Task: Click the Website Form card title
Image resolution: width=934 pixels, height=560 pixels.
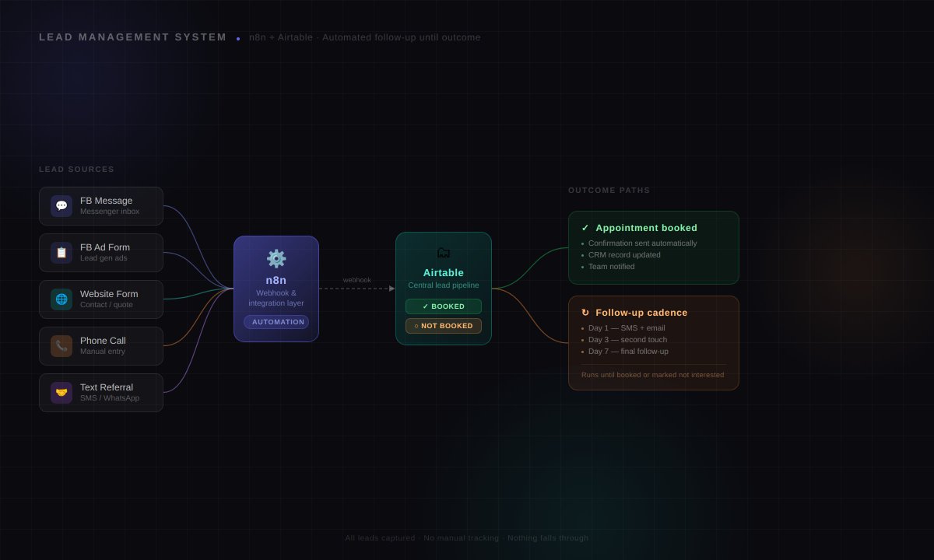Action: [x=109, y=294]
